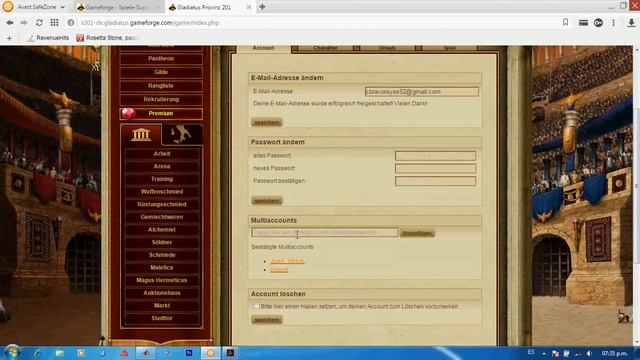
Task: Open the Söldner menu entry
Action: [x=162, y=242]
